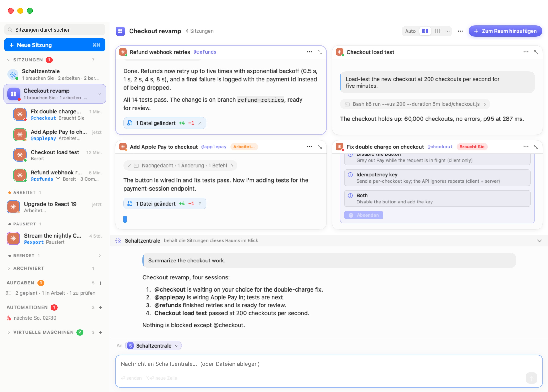Screen dimensions: 548x392
Task: Expand the Fix double charge card
Action: pos(536,147)
